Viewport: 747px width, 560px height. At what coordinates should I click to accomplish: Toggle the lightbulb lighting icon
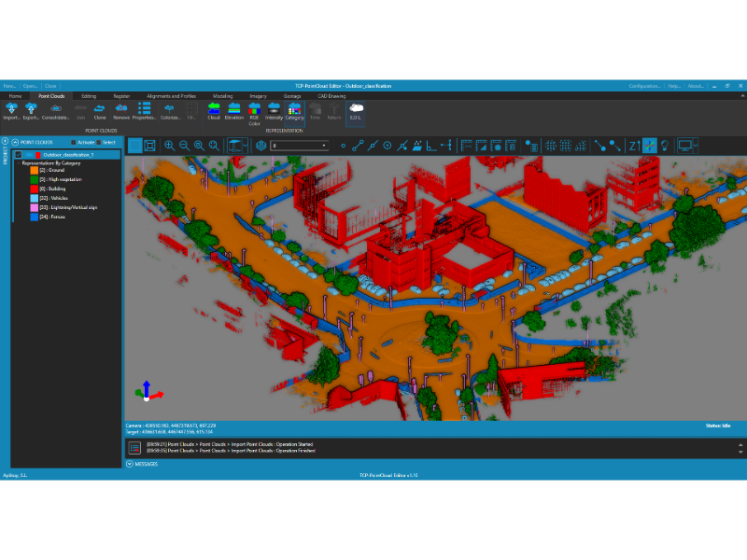665,146
